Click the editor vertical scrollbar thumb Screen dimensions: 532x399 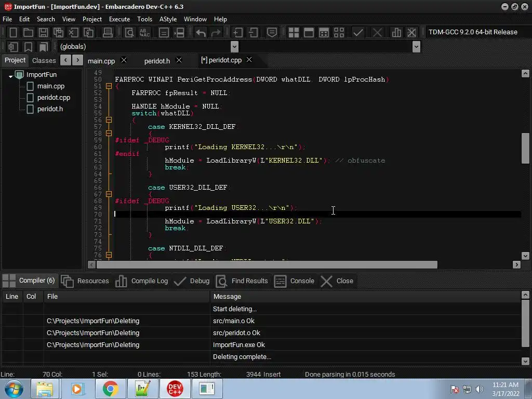[525, 148]
